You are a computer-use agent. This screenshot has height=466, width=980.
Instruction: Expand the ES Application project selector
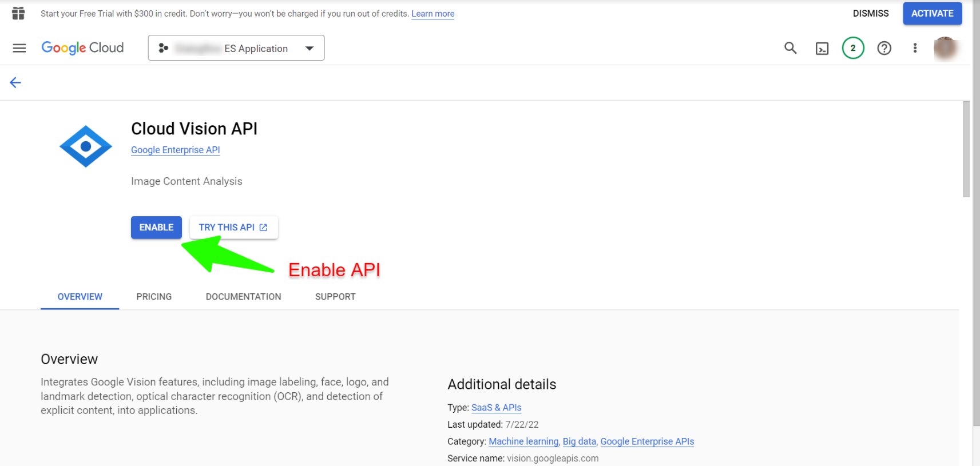[x=236, y=48]
